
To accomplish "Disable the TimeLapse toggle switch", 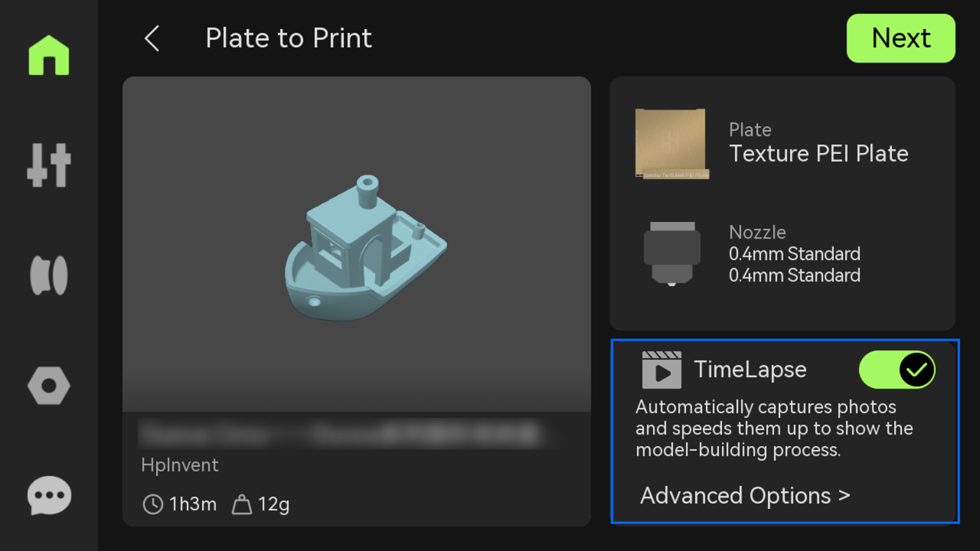I will [897, 370].
